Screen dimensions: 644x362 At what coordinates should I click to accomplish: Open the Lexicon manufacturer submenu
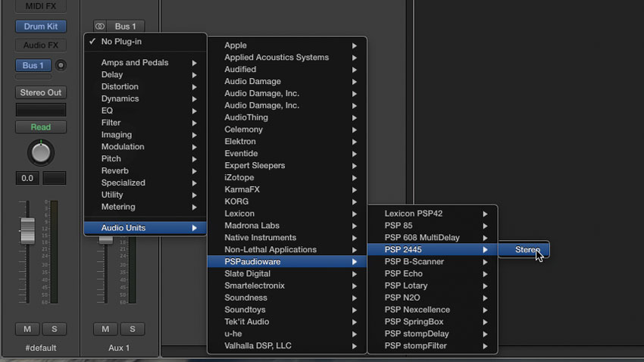[287, 214]
